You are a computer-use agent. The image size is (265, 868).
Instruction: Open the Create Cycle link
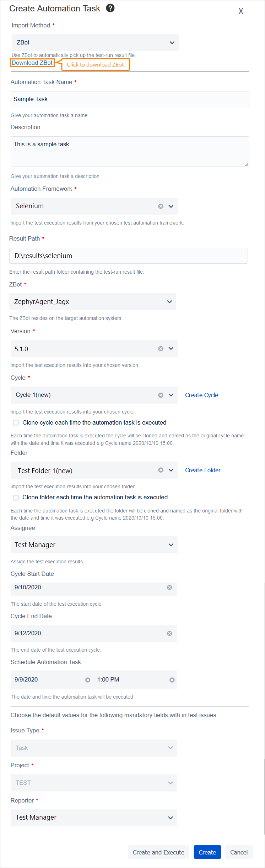coord(201,395)
